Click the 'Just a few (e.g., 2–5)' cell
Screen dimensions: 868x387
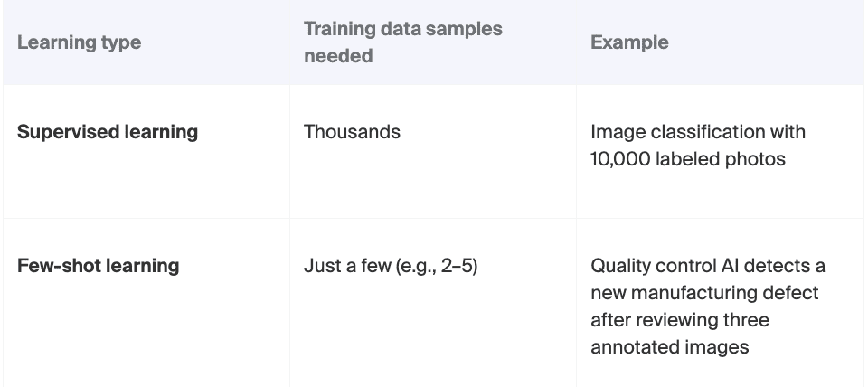coord(391,267)
